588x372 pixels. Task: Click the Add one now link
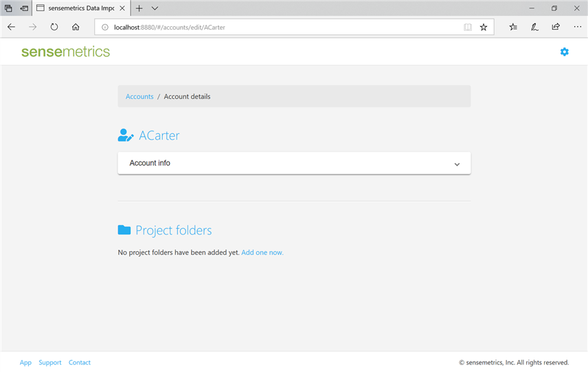(x=262, y=252)
